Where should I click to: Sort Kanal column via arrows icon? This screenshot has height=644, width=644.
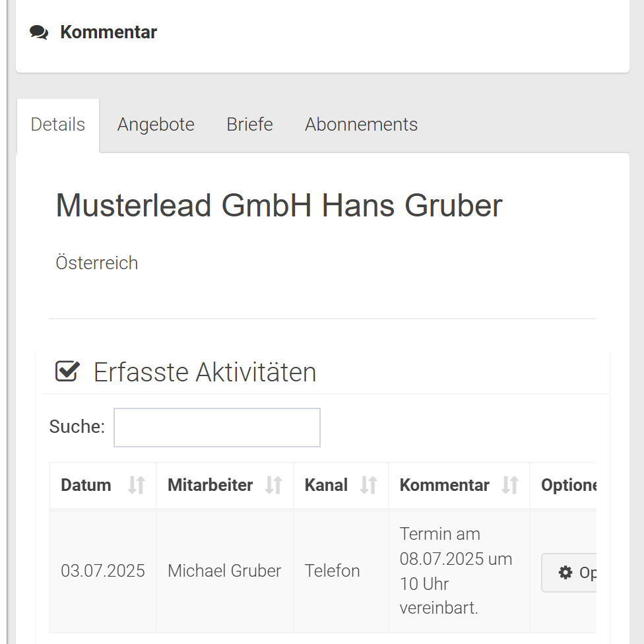(368, 485)
